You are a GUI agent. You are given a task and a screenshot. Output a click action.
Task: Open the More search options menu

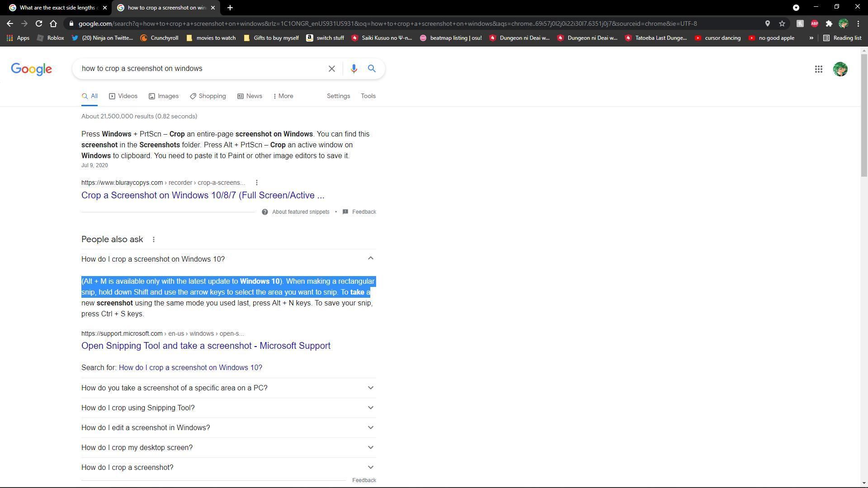click(x=283, y=96)
